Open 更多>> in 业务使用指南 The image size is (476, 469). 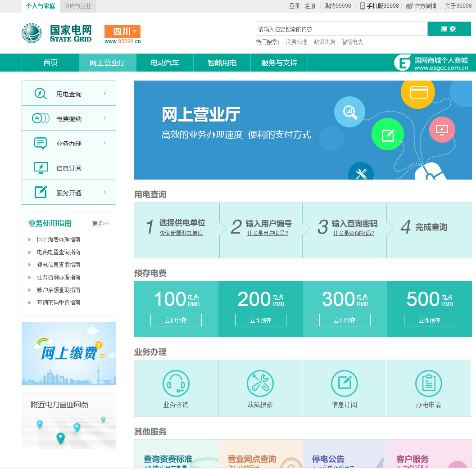tap(100, 224)
